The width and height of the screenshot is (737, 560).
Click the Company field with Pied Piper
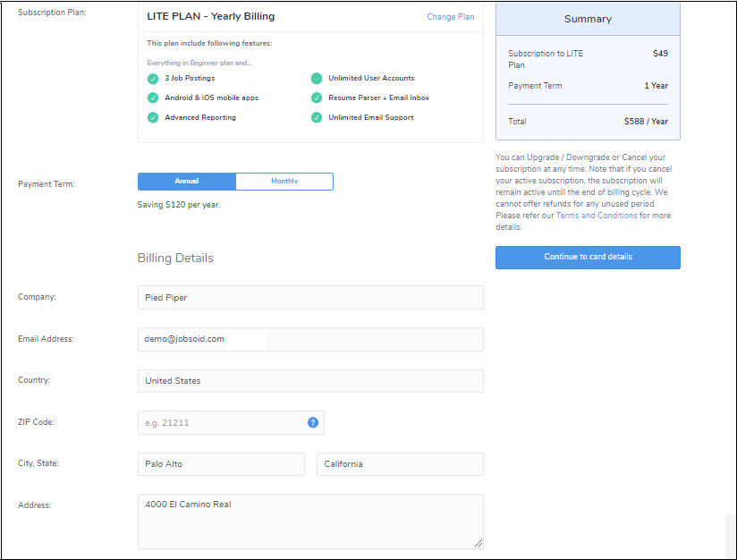[x=310, y=298]
